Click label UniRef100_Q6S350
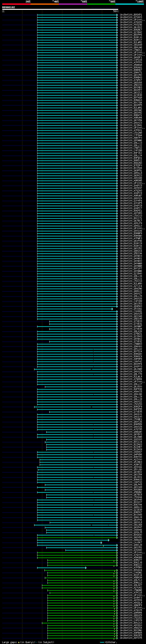Screen dimensions: 146x644 click(131, 75)
